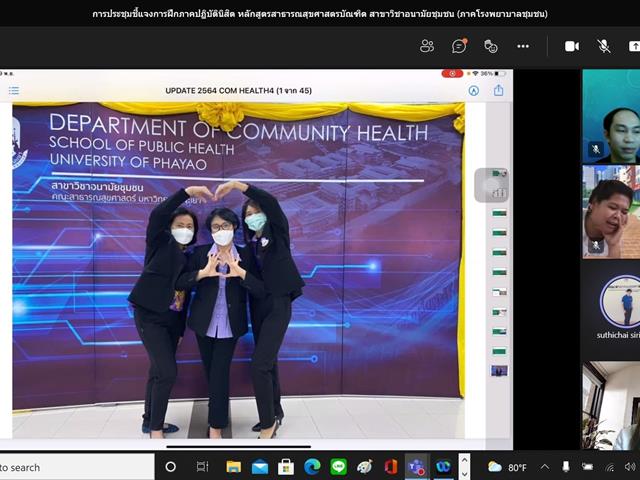The width and height of the screenshot is (640, 480).
Task: Open the Office app on taskbar
Action: pyautogui.click(x=391, y=467)
